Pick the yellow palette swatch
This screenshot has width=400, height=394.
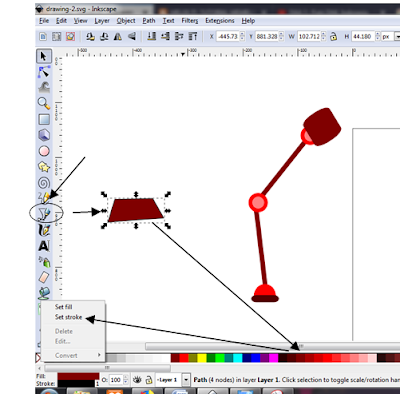[202, 358]
